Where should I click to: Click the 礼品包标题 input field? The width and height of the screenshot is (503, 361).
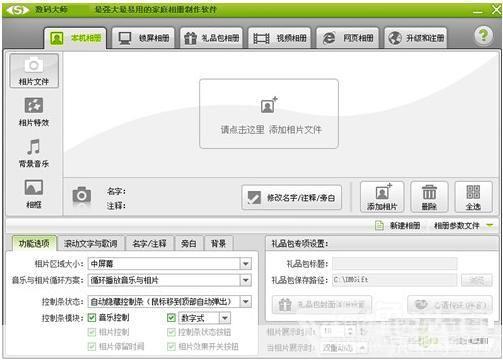point(395,264)
